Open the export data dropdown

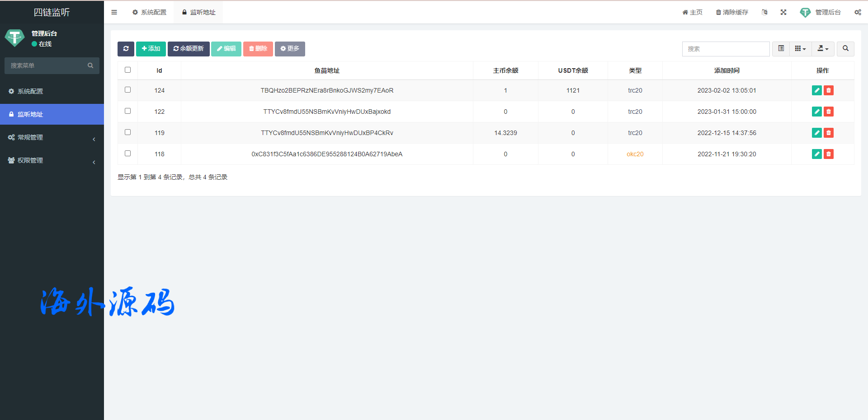[823, 49]
